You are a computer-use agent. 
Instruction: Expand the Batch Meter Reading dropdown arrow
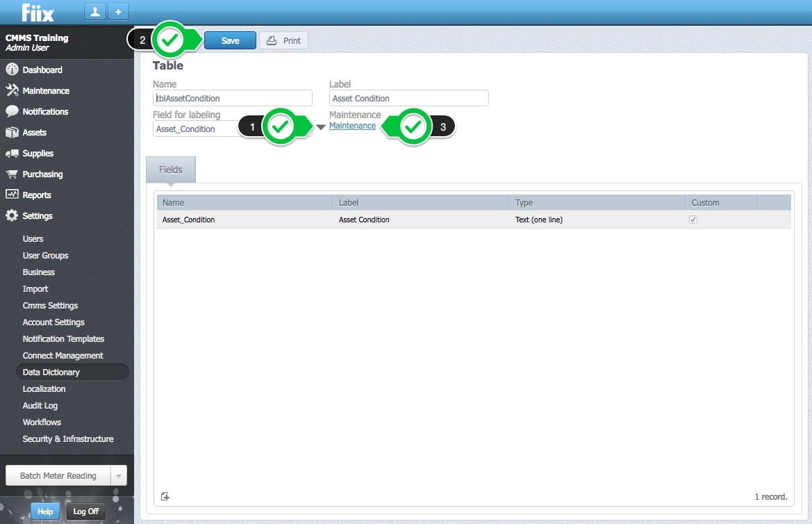[119, 475]
